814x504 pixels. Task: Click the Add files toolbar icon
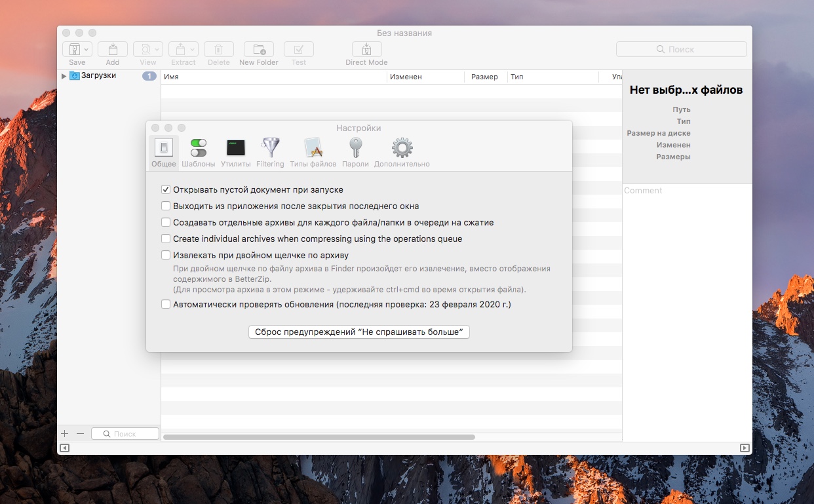click(113, 50)
